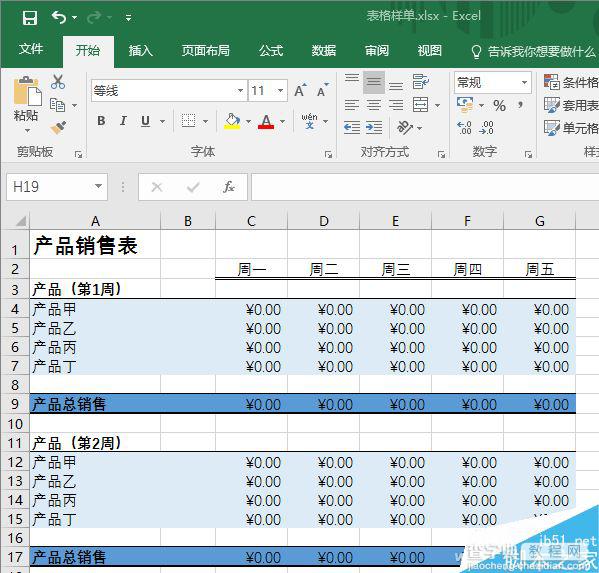Viewport: 599px width, 573px height.
Task: Switch to the 页面布局 tab
Action: 206,50
